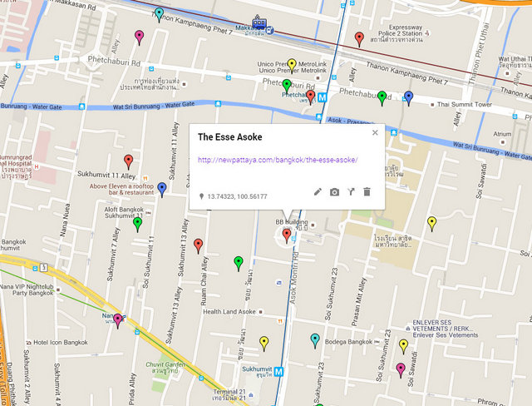The width and height of the screenshot is (532, 406).
Task: Click the Thai Summit Tower label
Action: pyautogui.click(x=465, y=105)
